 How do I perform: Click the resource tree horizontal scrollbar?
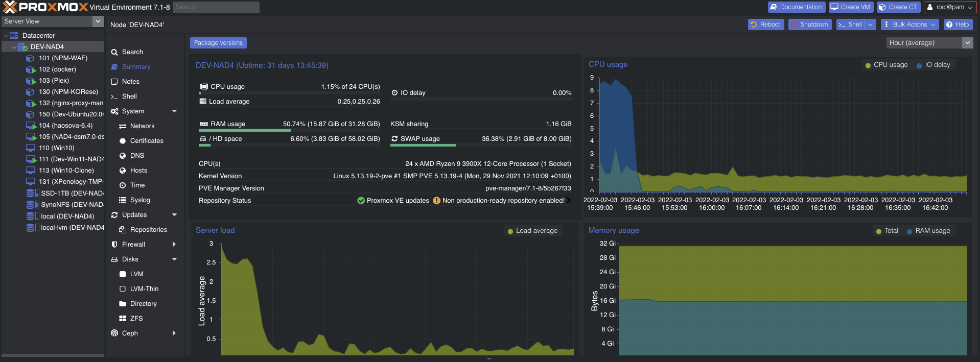pos(52,355)
